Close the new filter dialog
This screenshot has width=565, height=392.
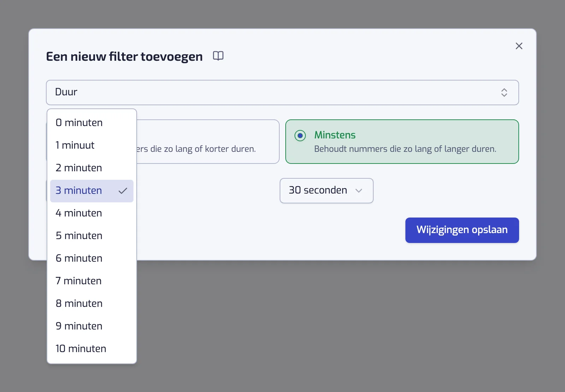click(519, 46)
